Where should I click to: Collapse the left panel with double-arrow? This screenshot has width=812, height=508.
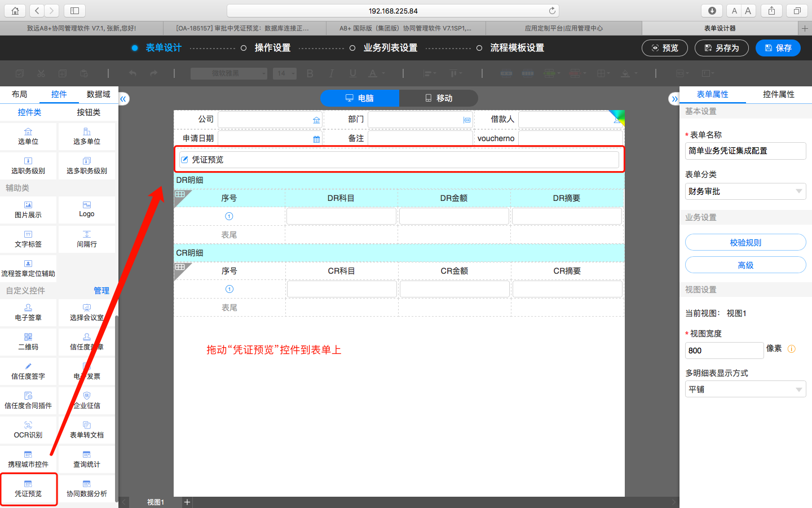[123, 99]
